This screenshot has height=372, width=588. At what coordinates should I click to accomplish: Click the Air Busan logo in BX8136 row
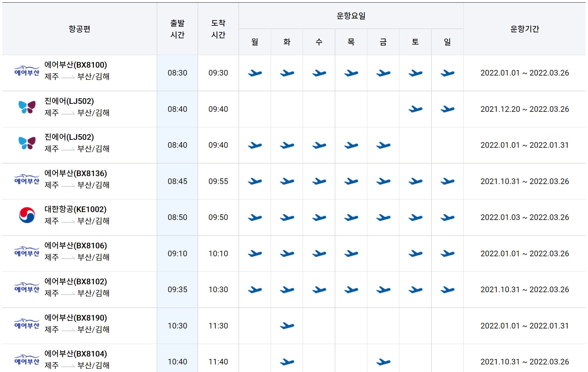27,179
